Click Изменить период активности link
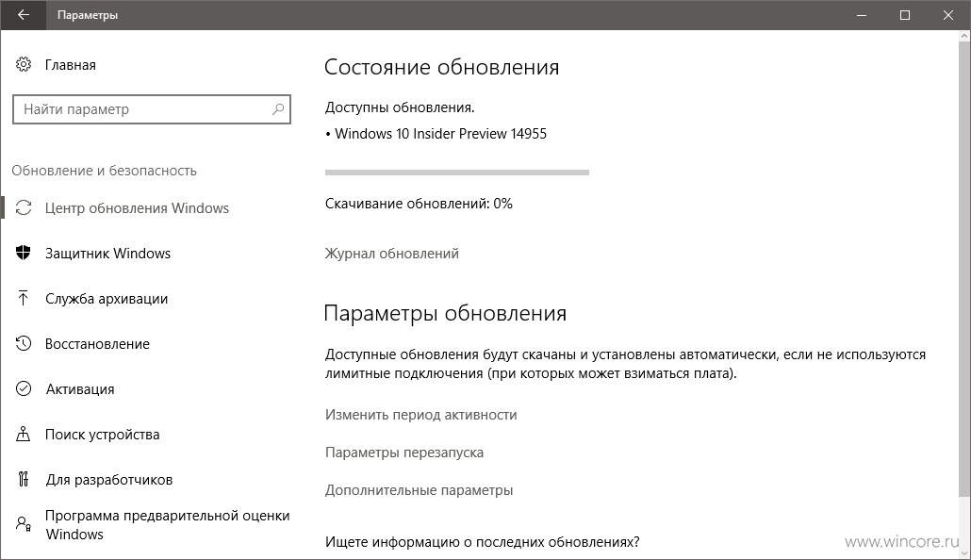The width and height of the screenshot is (971, 560). (x=421, y=415)
